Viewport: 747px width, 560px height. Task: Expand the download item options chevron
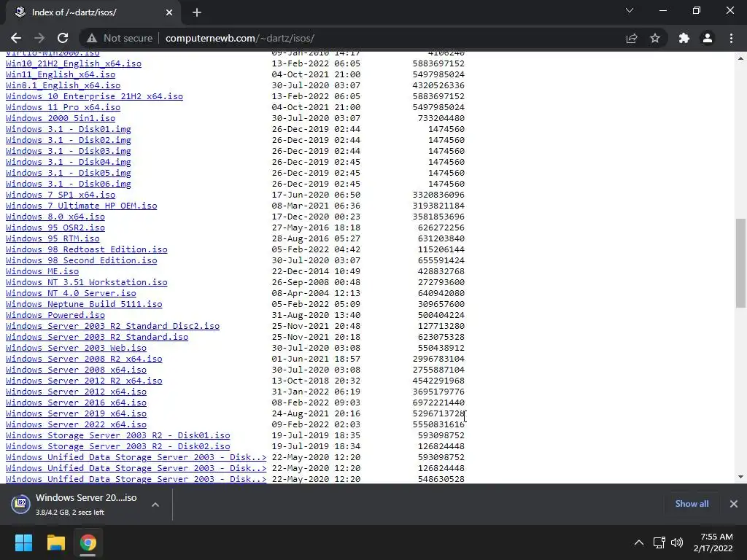(x=155, y=505)
